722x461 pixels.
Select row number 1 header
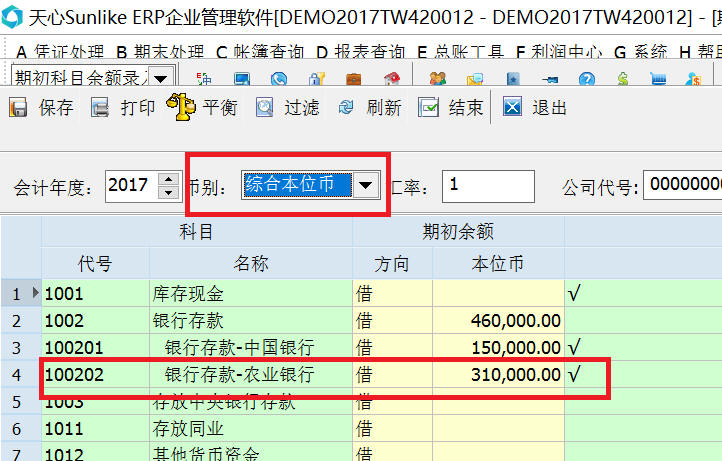coord(21,293)
